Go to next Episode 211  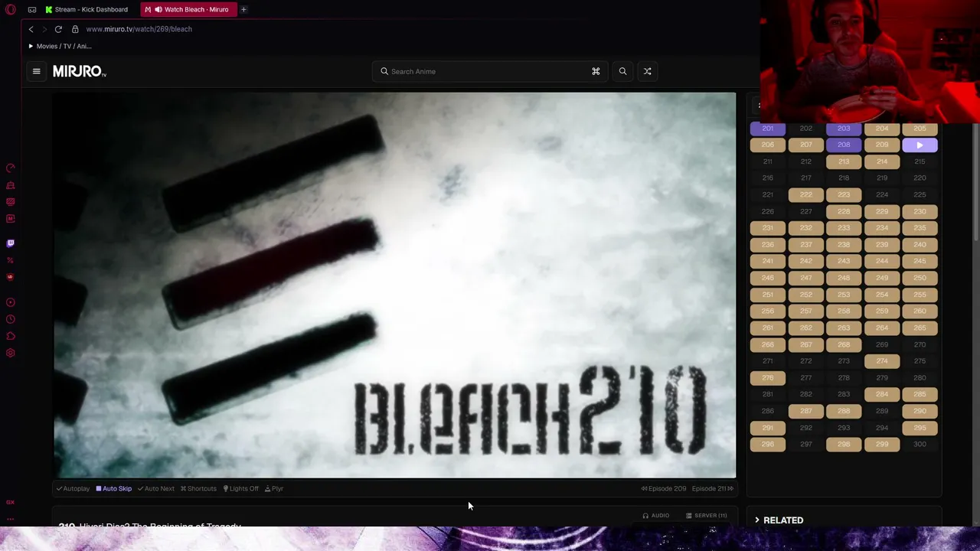[x=713, y=488]
